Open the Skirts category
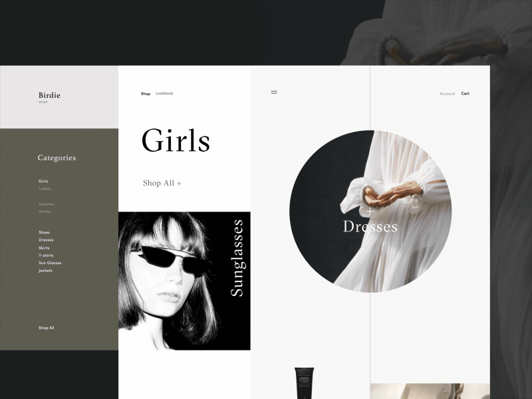The image size is (532, 399). click(x=44, y=248)
